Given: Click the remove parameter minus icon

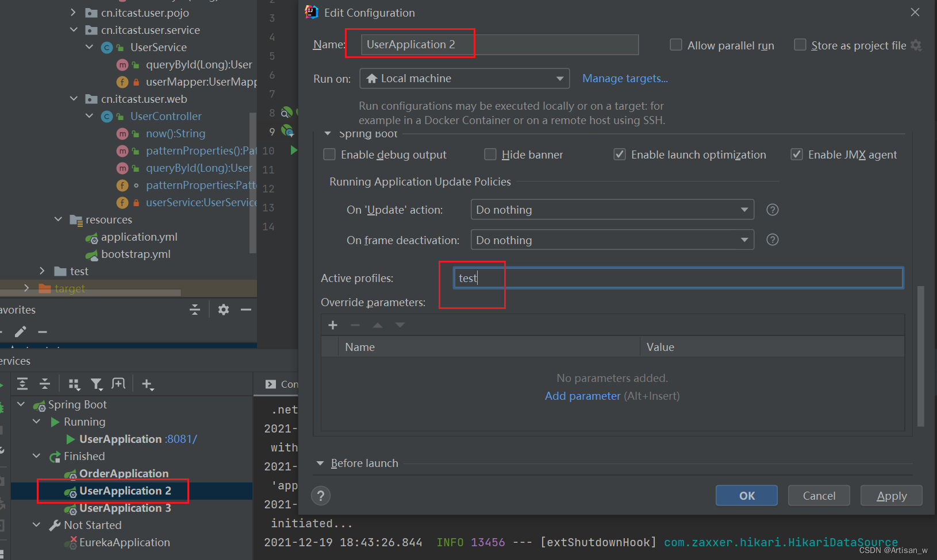Looking at the screenshot, I should click(355, 325).
